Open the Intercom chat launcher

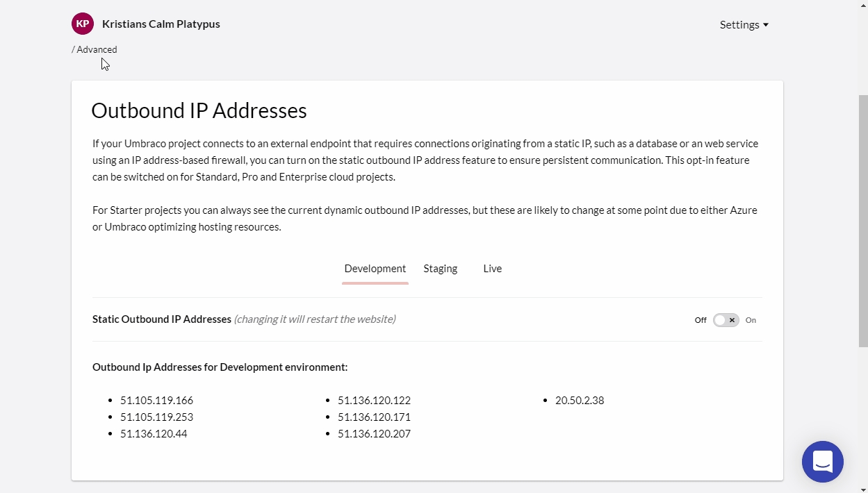[x=822, y=461]
